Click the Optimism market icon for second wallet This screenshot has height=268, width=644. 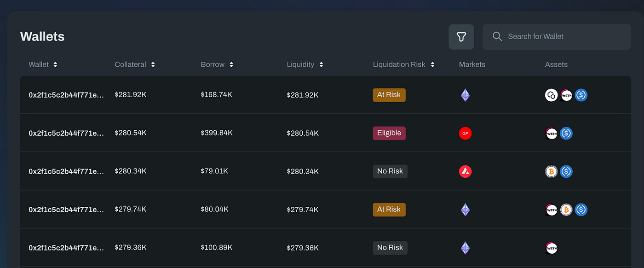[465, 133]
